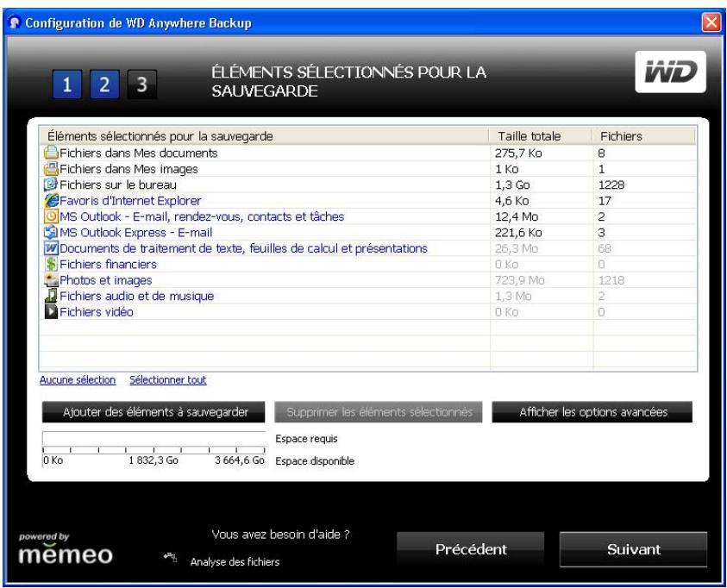
Task: Select Fichiers audio et de musique row
Action: pos(368,296)
